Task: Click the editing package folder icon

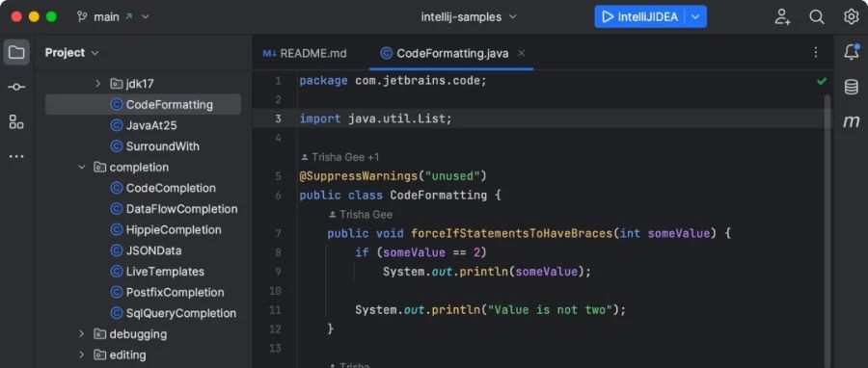Action: click(99, 355)
